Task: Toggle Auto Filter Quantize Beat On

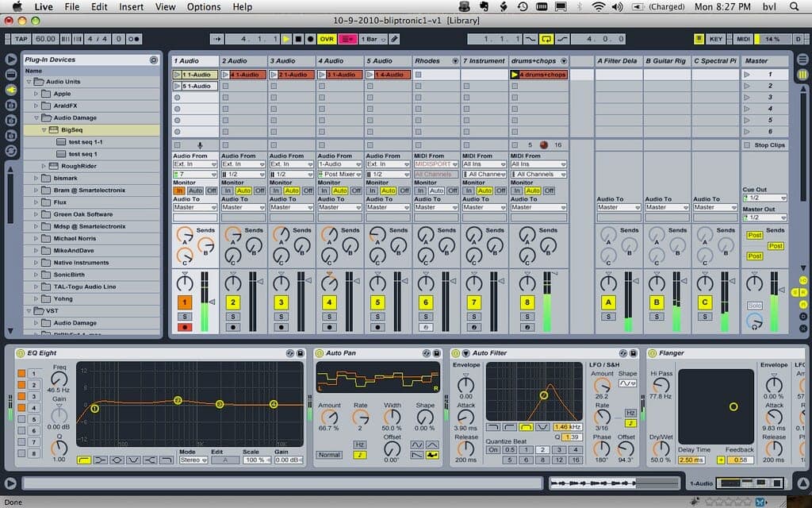Action: pyautogui.click(x=492, y=450)
